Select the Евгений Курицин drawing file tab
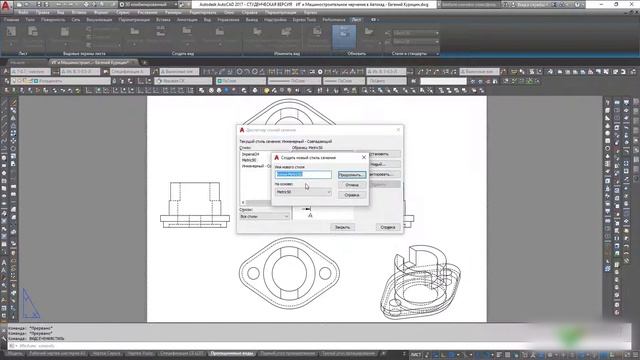This screenshot has width=640, height=360. (x=90, y=62)
